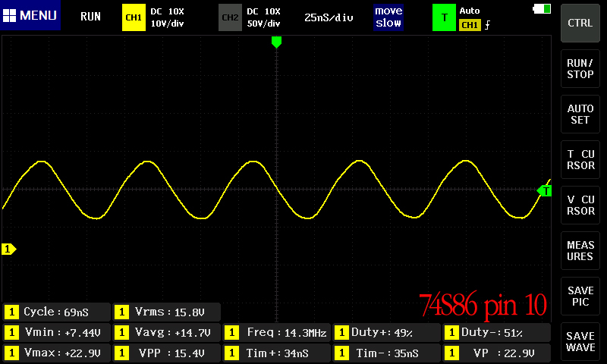Click the AUTO SET button

point(580,114)
